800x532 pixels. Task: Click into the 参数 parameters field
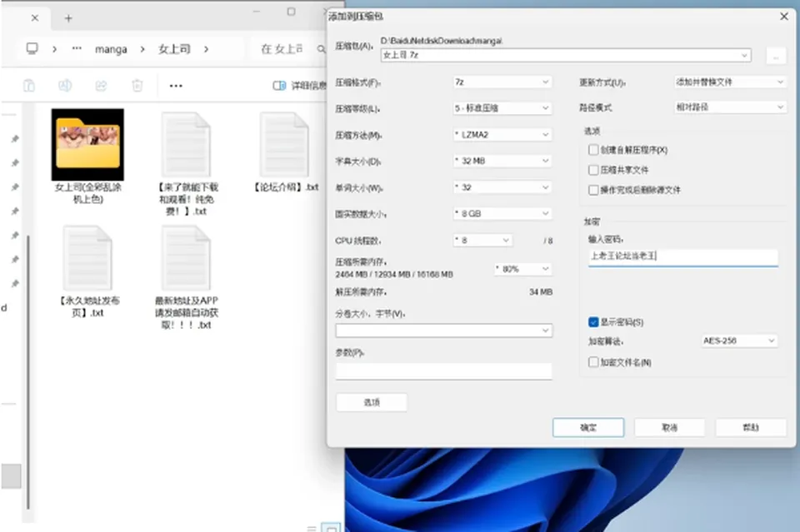pos(444,371)
